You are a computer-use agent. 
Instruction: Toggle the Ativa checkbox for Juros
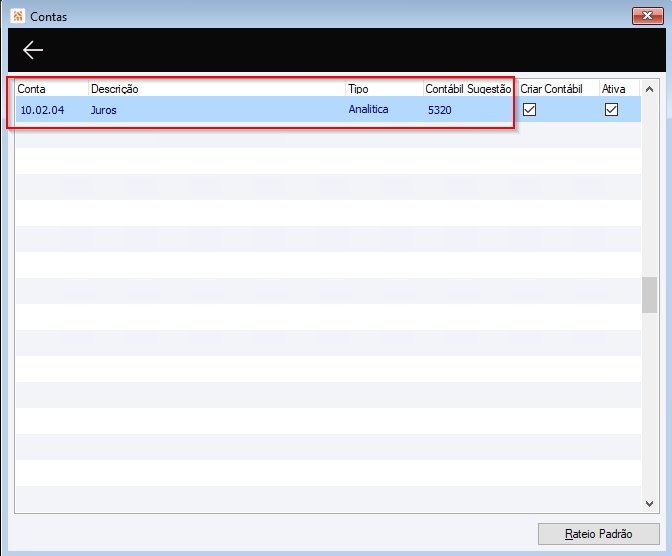tap(611, 110)
